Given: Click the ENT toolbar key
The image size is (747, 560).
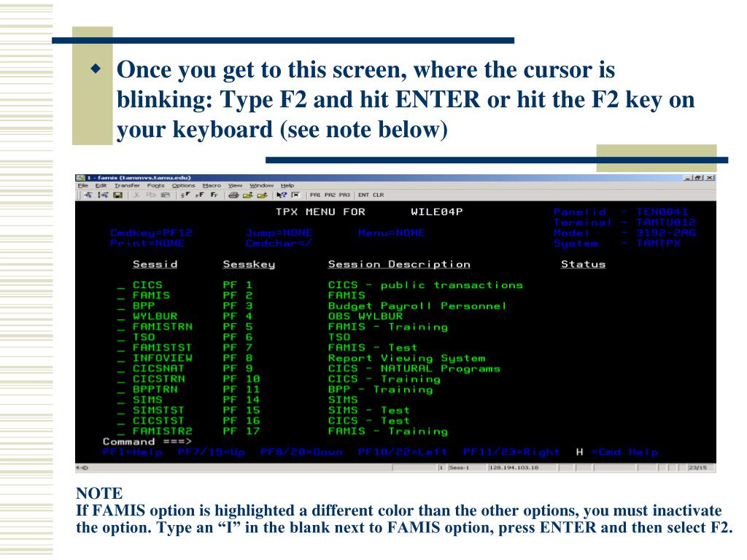Looking at the screenshot, I should tap(363, 195).
